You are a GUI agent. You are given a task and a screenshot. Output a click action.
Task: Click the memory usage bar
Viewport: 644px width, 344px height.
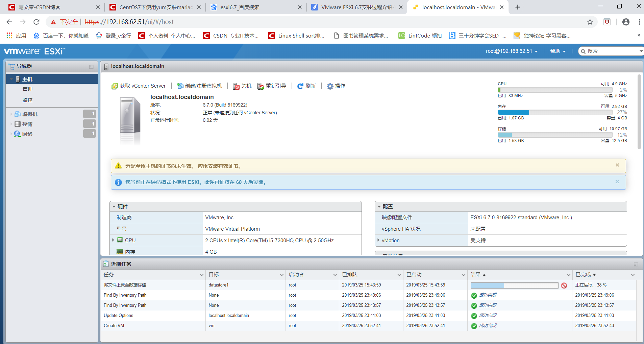pyautogui.click(x=555, y=112)
